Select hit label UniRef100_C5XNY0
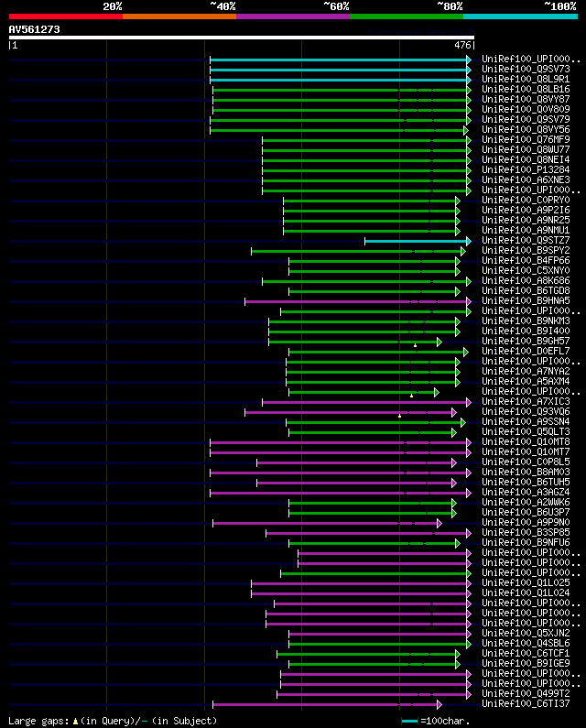The image size is (586, 728). pyautogui.click(x=526, y=271)
